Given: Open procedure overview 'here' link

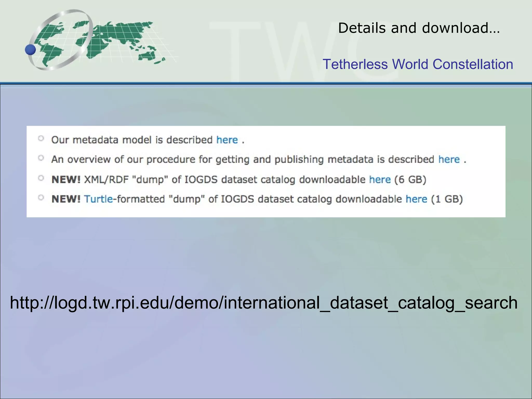Looking at the screenshot, I should [x=449, y=159].
